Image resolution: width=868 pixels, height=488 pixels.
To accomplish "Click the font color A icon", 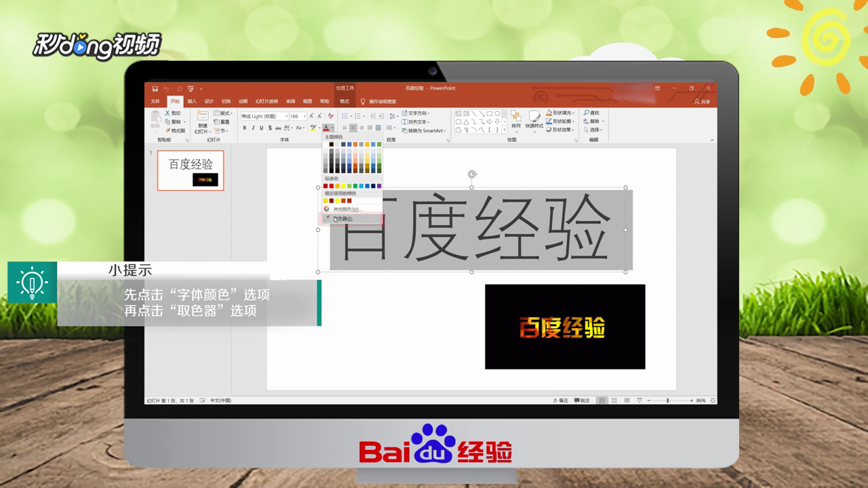I will (x=326, y=128).
